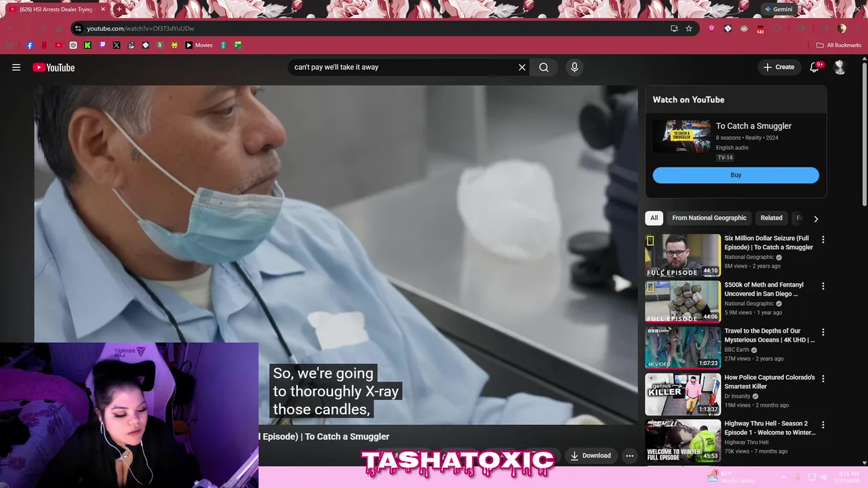Viewport: 868px width, 488px height.
Task: Open the YouTube bookmark icon
Action: (58, 45)
